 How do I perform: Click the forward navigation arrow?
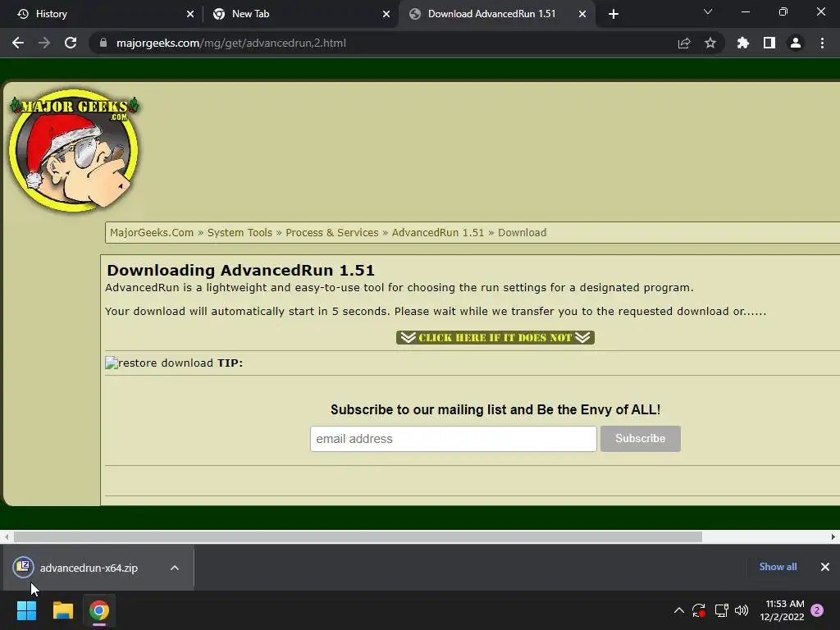(x=44, y=43)
